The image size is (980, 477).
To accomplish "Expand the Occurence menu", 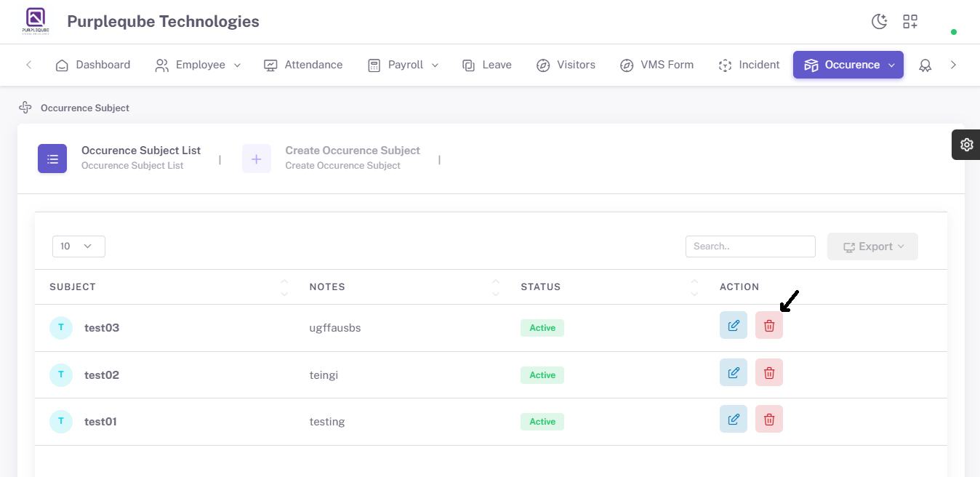I will coord(848,65).
